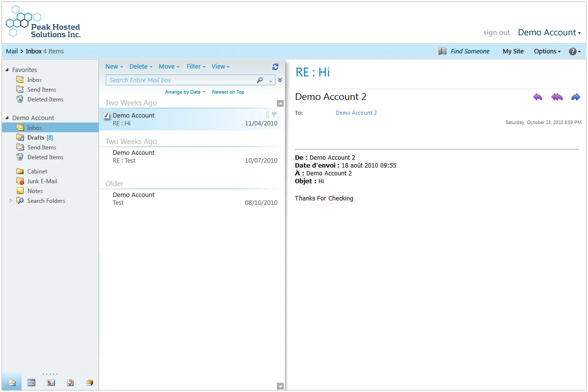This screenshot has height=392, width=588.
Task: Click the Forward arrow icon
Action: pos(576,97)
